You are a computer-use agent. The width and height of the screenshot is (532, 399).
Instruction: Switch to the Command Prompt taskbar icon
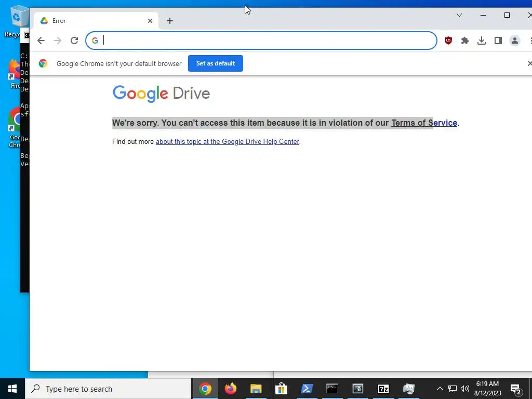pos(332,389)
